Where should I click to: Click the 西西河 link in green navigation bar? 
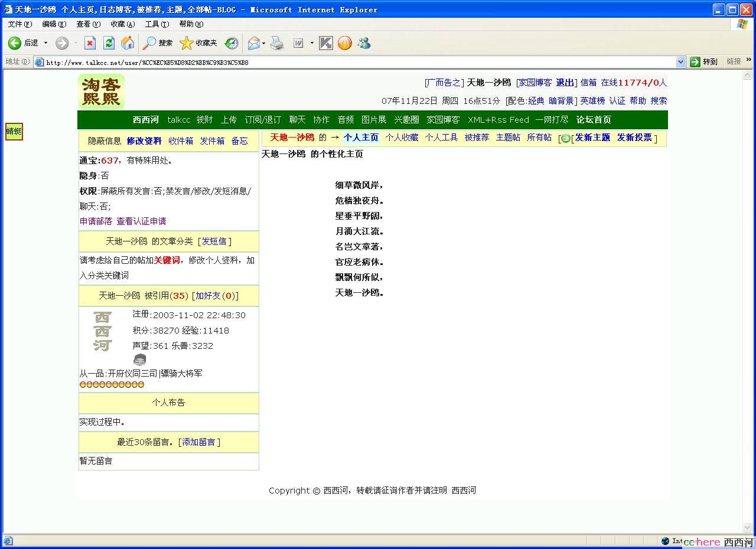coord(146,120)
